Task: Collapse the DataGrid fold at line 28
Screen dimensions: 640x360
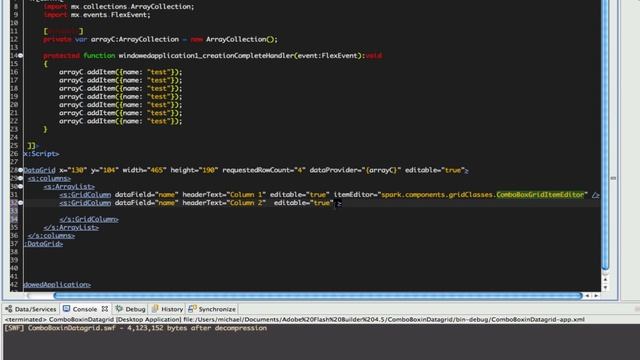Action: point(20,170)
